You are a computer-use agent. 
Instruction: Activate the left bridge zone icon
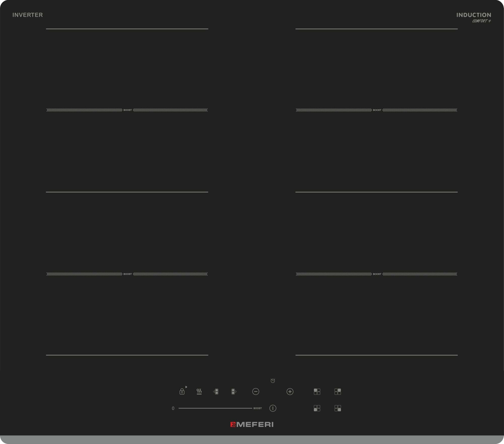[216, 392]
